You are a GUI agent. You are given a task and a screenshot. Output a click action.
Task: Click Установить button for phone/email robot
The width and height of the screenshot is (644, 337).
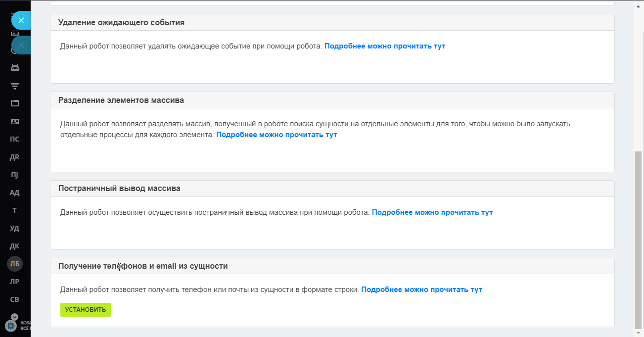point(86,310)
